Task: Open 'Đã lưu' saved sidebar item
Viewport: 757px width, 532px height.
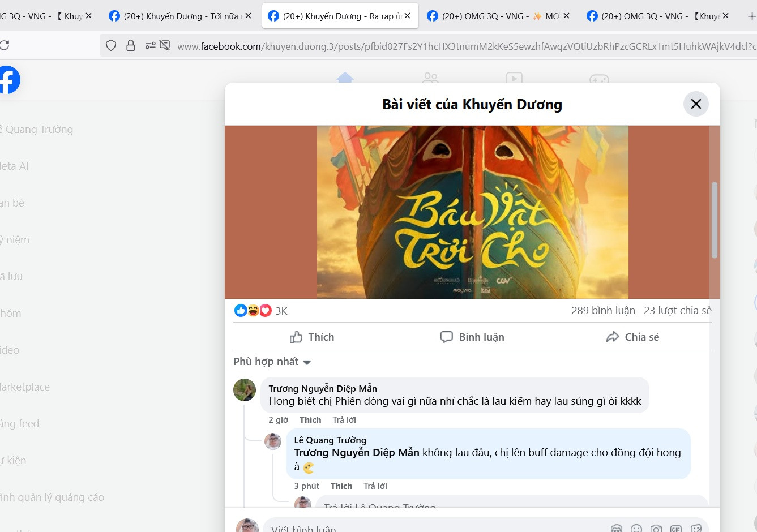Action: point(11,277)
